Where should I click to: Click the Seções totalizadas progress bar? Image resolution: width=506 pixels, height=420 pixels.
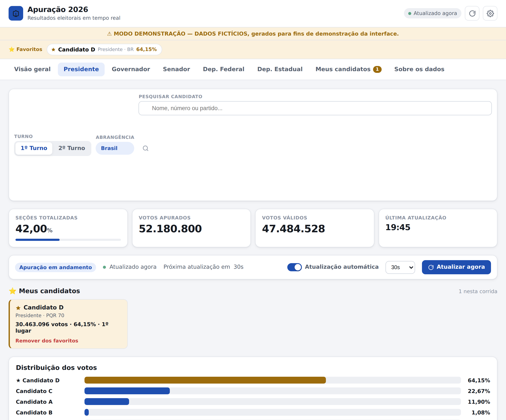68,240
